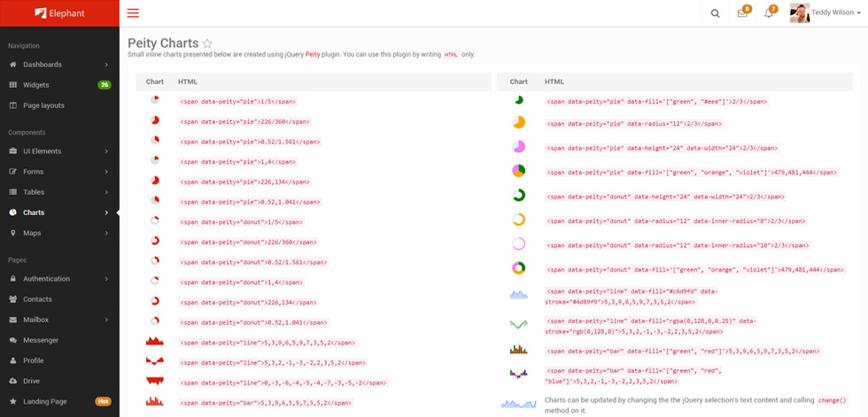Viewport: 868px width, 417px height.
Task: Click the donut chart for 226,134
Action: [154, 301]
